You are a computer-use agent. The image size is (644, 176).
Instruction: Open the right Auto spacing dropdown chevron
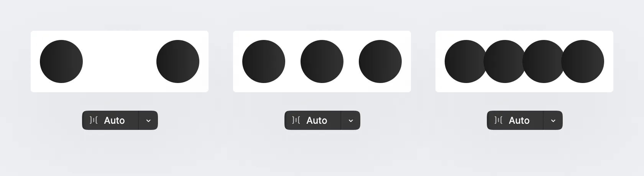553,121
